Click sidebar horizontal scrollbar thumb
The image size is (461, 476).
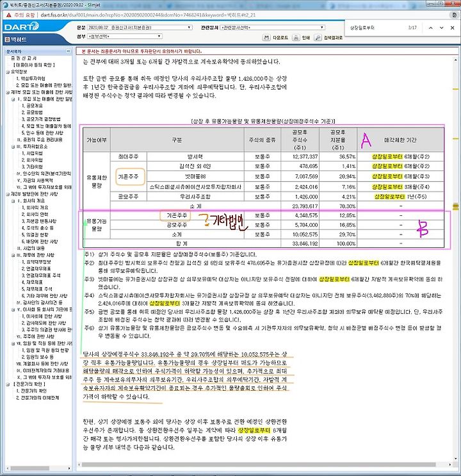pos(29,468)
